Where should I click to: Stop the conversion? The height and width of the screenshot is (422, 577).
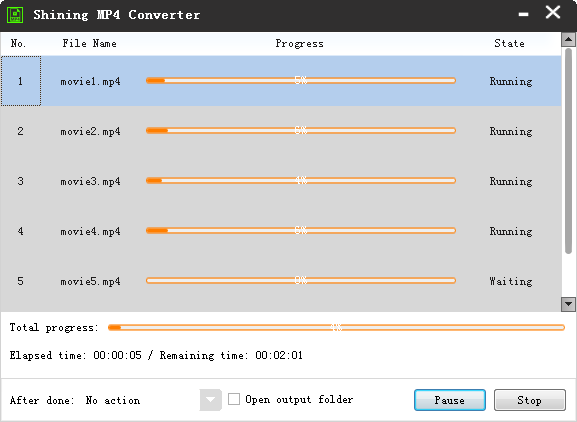pyautogui.click(x=530, y=400)
